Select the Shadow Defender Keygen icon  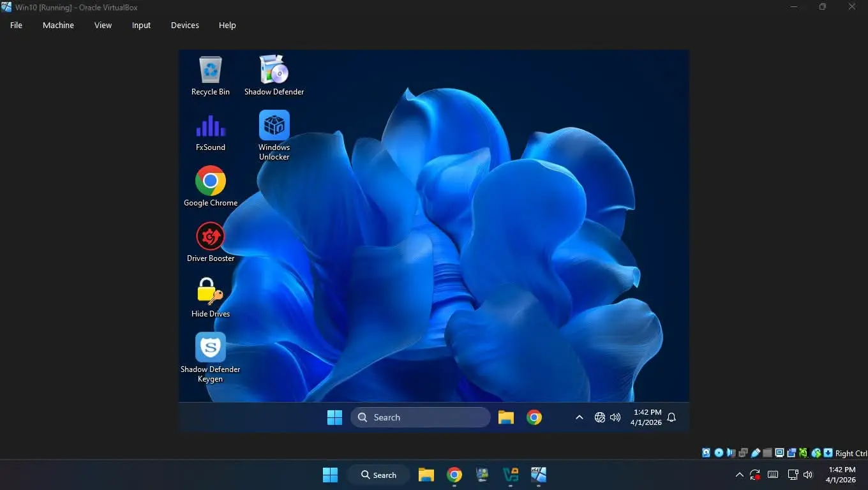(x=211, y=358)
